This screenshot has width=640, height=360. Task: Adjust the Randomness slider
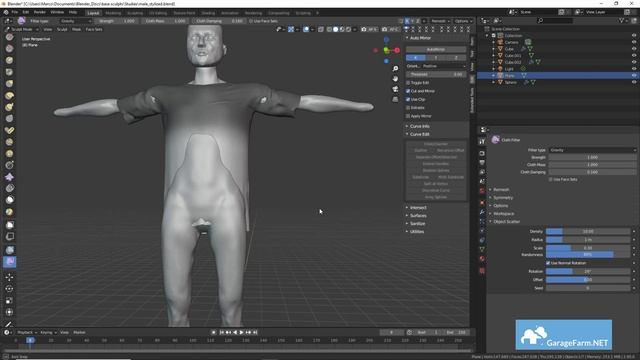pyautogui.click(x=588, y=255)
